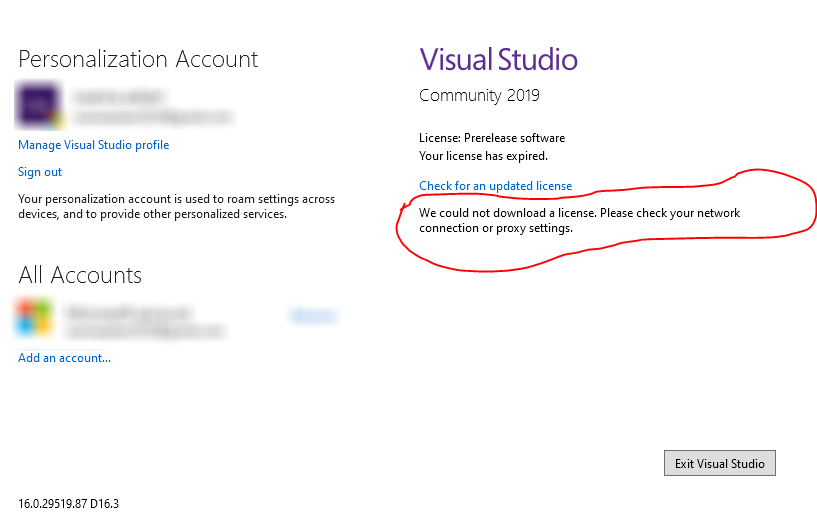Select the blurred personalization account avatar
The height and width of the screenshot is (525, 817).
tap(39, 105)
